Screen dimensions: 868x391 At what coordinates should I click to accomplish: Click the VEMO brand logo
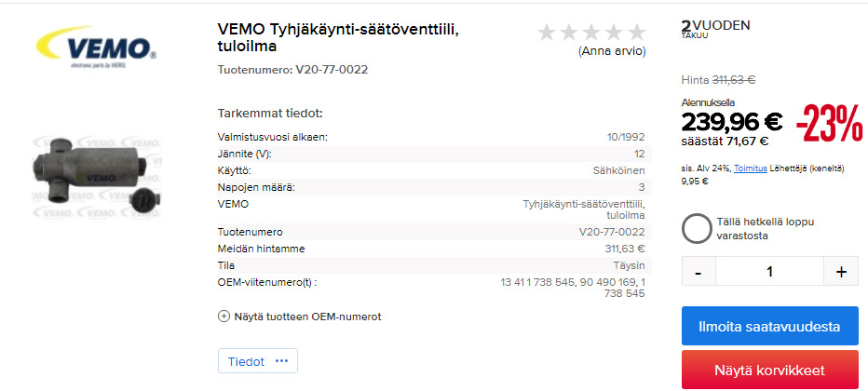pos(94,47)
